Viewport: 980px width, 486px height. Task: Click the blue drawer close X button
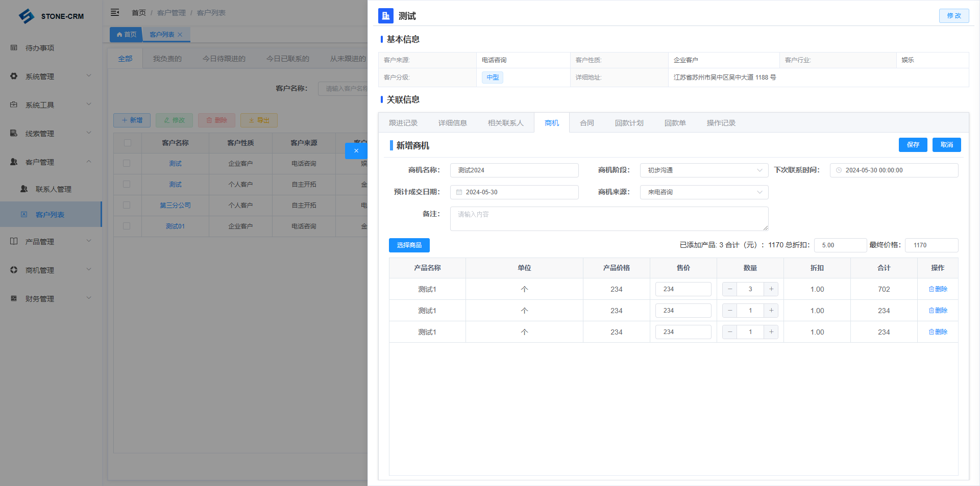coord(356,151)
